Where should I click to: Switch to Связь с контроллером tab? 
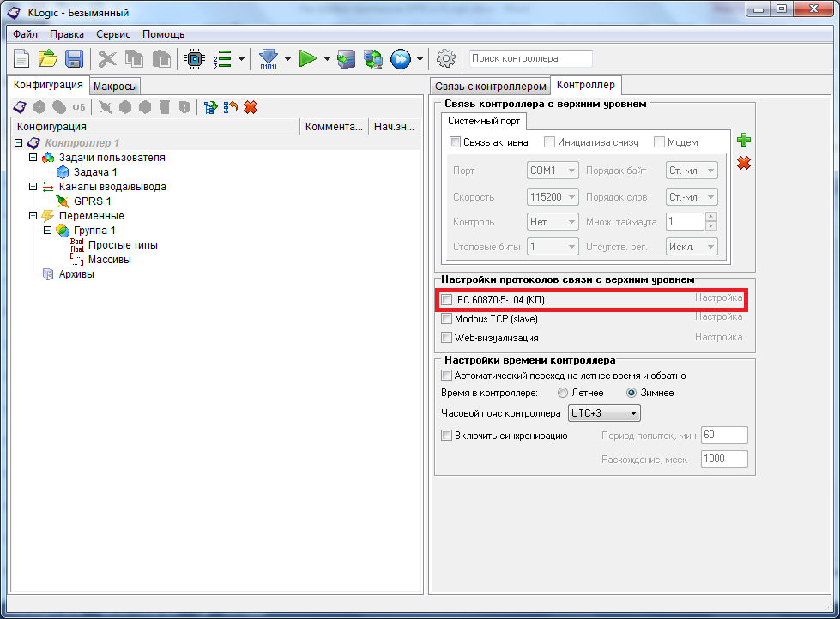[x=490, y=87]
